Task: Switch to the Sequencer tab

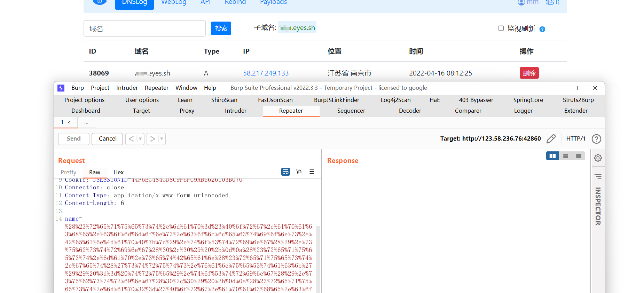Action: pyautogui.click(x=351, y=111)
